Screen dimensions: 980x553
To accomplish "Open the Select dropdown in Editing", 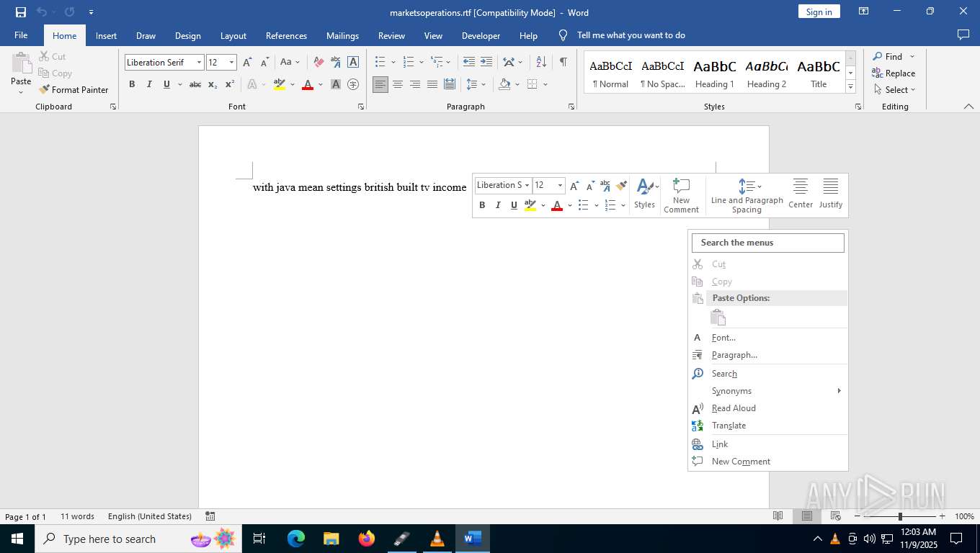I will click(894, 90).
